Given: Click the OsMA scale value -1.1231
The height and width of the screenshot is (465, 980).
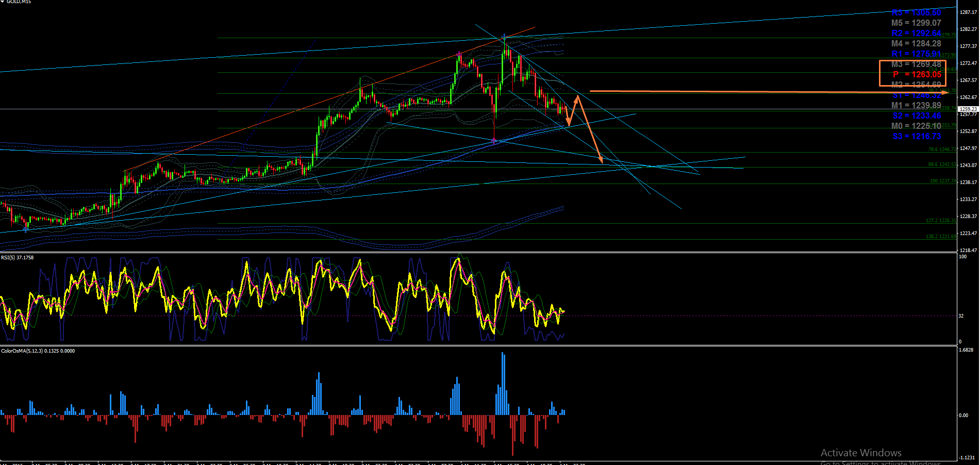Looking at the screenshot, I should pyautogui.click(x=967, y=457).
